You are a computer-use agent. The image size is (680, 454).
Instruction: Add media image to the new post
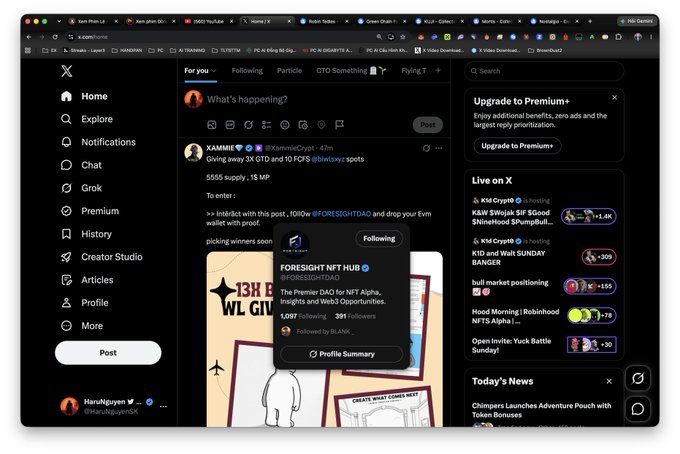[x=212, y=125]
